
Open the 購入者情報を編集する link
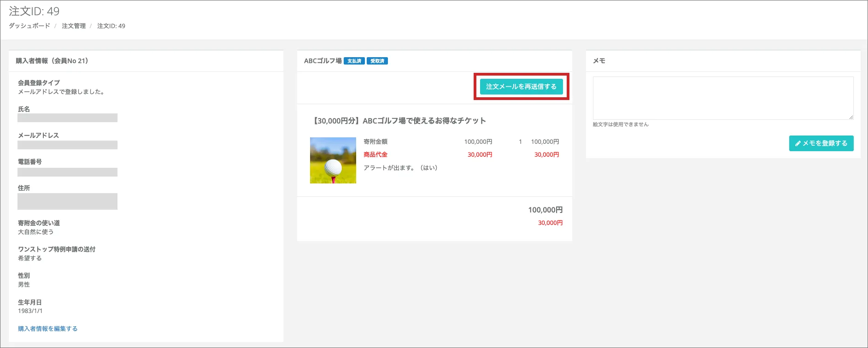(x=47, y=329)
